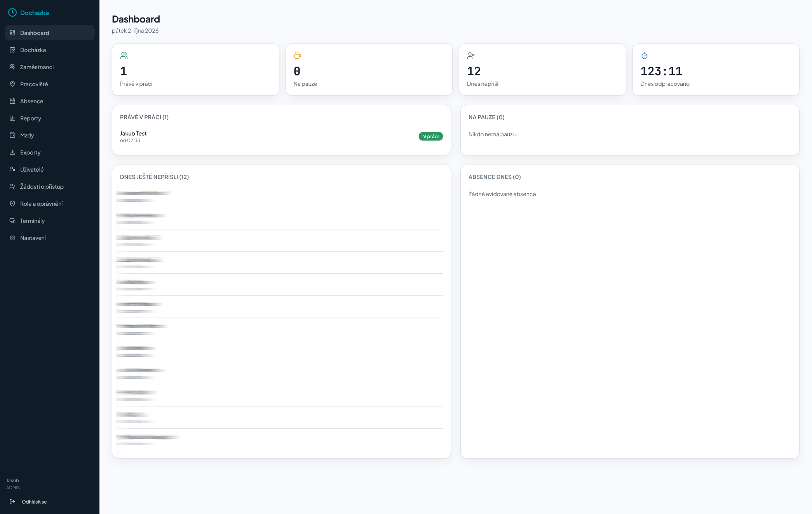This screenshot has width=812, height=514.
Task: Click the Žádosti o přístup user-plus icon
Action: coord(12,187)
